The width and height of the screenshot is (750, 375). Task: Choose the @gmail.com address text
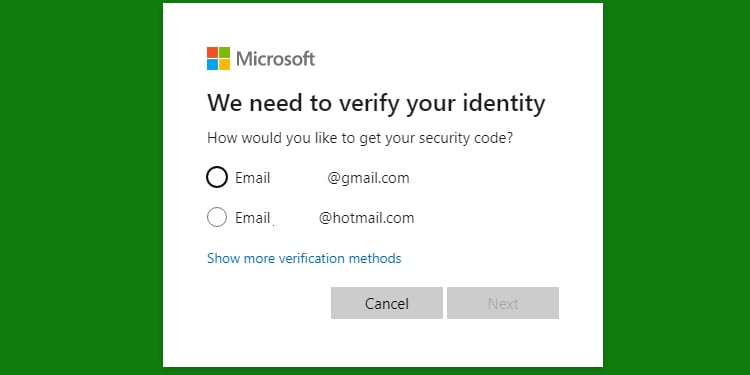click(x=368, y=178)
